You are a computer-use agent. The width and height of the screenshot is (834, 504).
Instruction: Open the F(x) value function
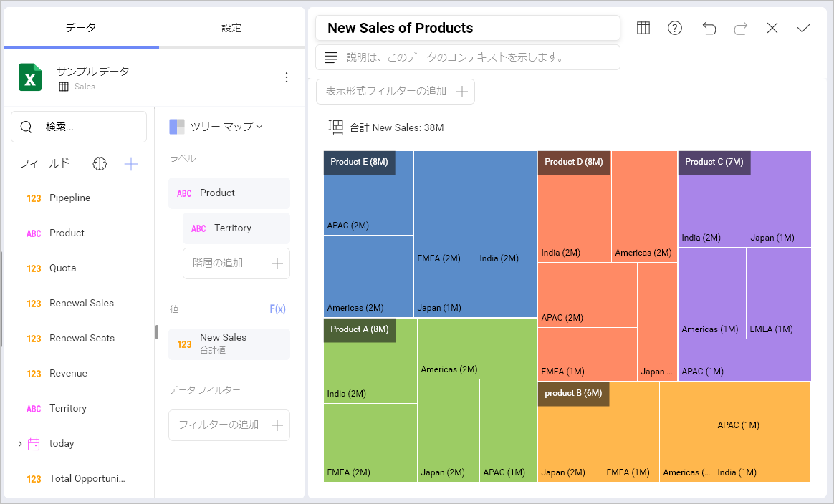[x=278, y=309]
